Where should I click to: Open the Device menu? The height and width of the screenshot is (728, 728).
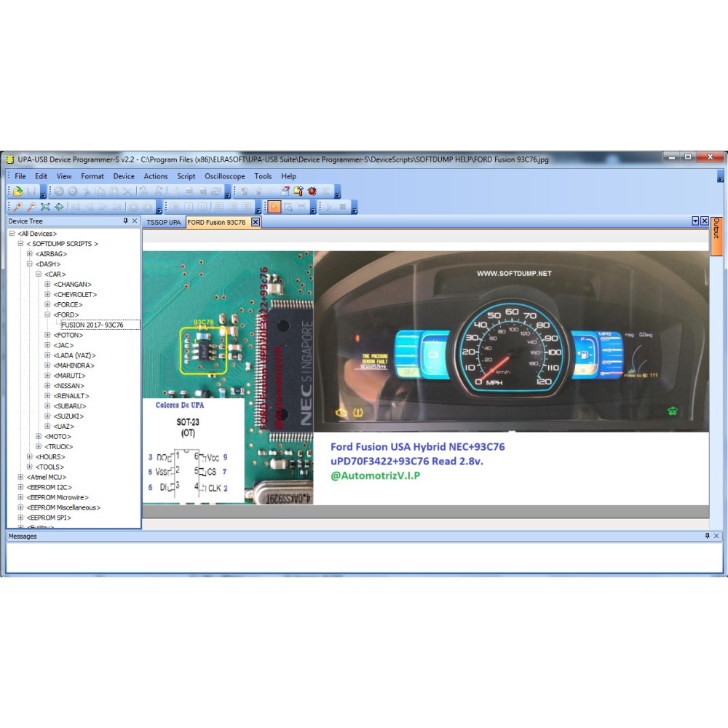point(124,176)
